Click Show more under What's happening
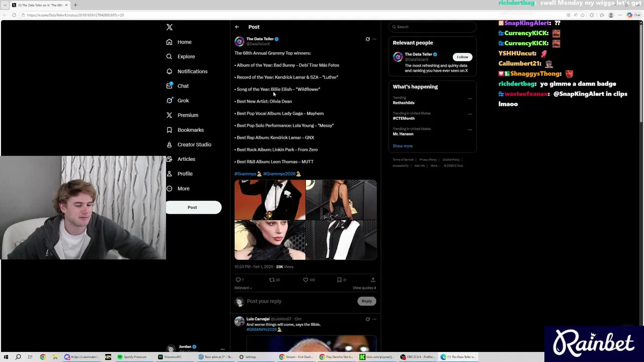The height and width of the screenshot is (362, 644). 403,146
